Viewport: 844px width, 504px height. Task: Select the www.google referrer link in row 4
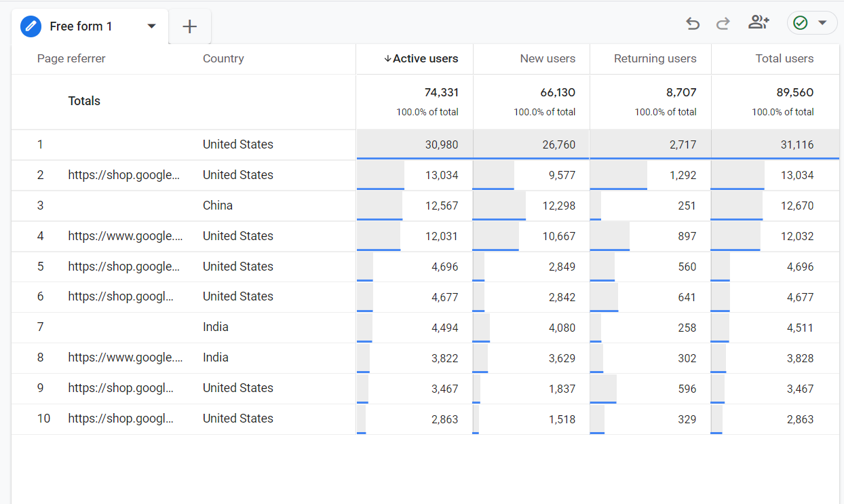126,235
